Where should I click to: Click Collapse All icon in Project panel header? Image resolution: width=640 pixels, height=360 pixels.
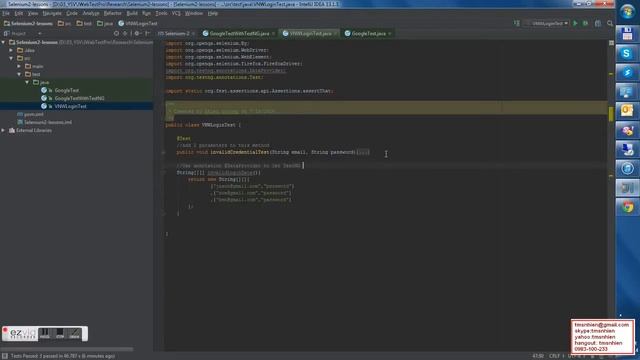click(x=125, y=33)
